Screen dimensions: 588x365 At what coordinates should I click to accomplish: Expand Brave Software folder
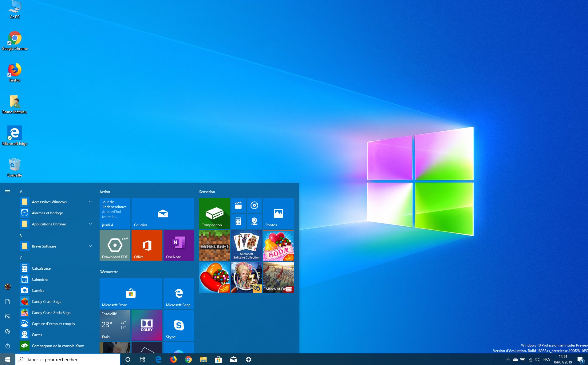57,246
